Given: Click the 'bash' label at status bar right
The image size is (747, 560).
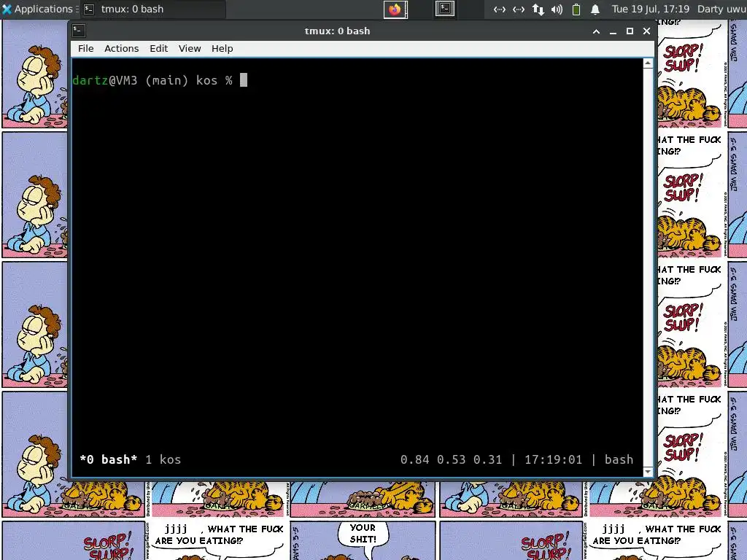Looking at the screenshot, I should click(619, 459).
